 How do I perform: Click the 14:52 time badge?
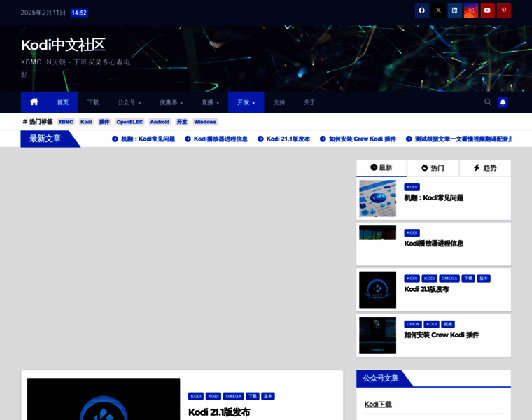tap(79, 13)
